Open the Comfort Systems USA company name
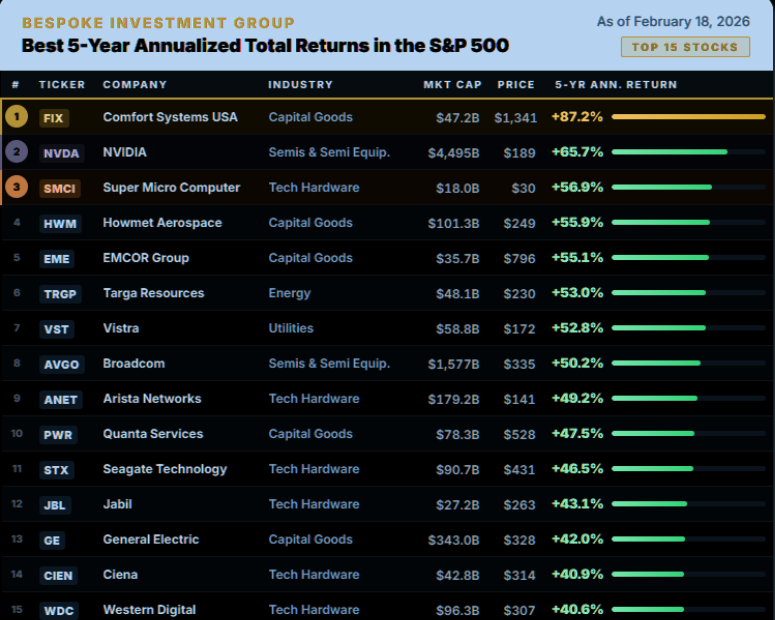Image resolution: width=775 pixels, height=620 pixels. tap(170, 117)
